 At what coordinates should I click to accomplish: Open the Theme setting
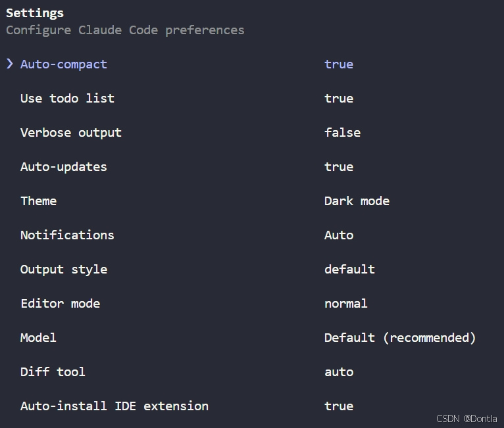[39, 201]
